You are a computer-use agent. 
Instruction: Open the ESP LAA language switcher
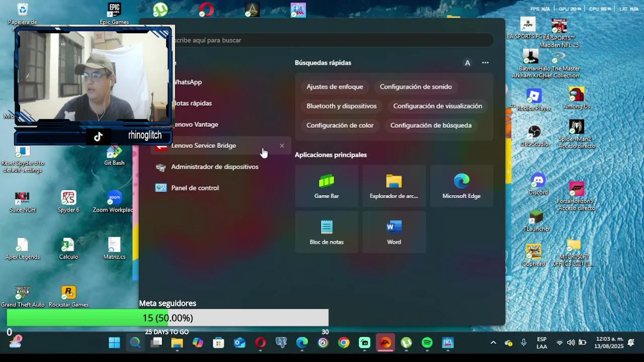[542, 343]
